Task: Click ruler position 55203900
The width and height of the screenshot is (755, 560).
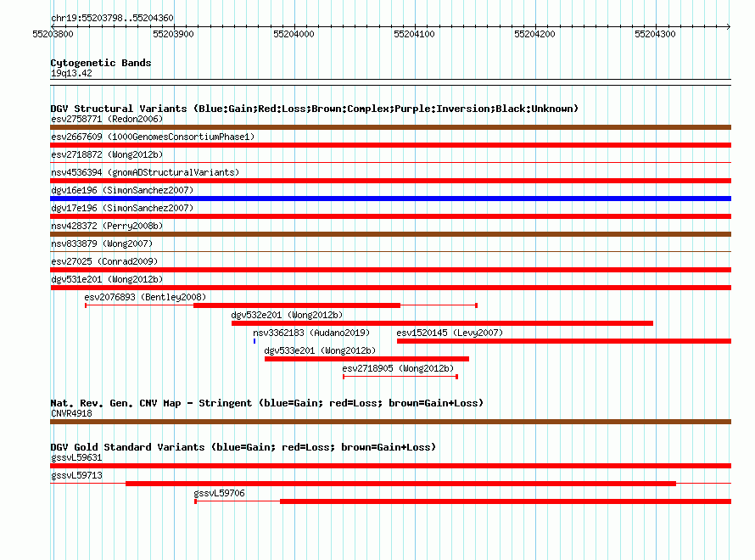Action: (x=173, y=34)
